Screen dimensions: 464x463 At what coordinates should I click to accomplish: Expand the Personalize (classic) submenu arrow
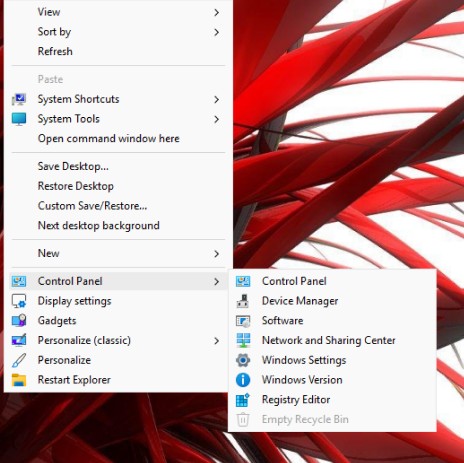coord(216,341)
